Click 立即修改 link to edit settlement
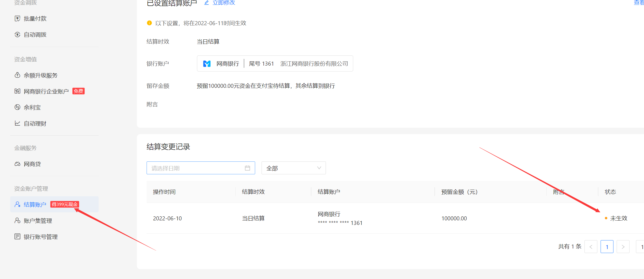This screenshot has width=644, height=279. pyautogui.click(x=223, y=3)
